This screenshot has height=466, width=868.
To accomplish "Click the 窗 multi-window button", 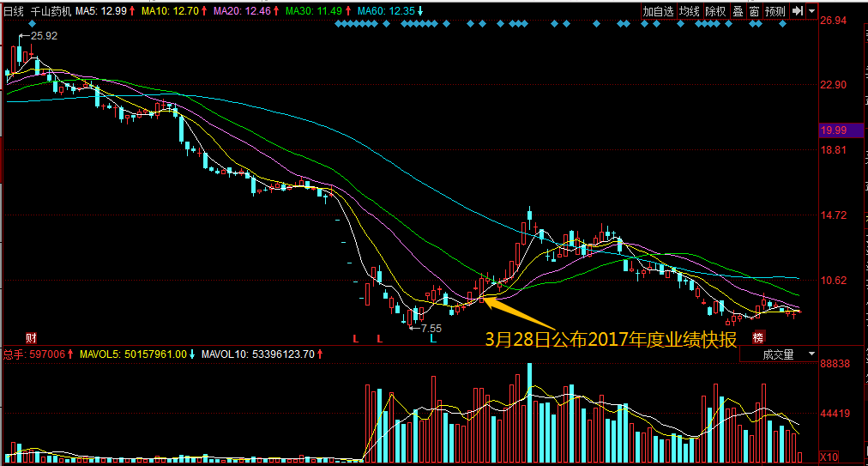I will (x=754, y=11).
